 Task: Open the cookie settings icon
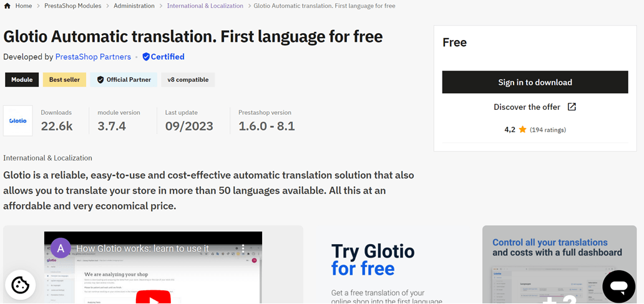20,285
